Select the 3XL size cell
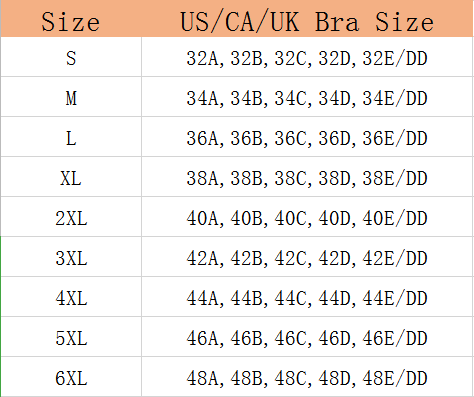 [71, 257]
